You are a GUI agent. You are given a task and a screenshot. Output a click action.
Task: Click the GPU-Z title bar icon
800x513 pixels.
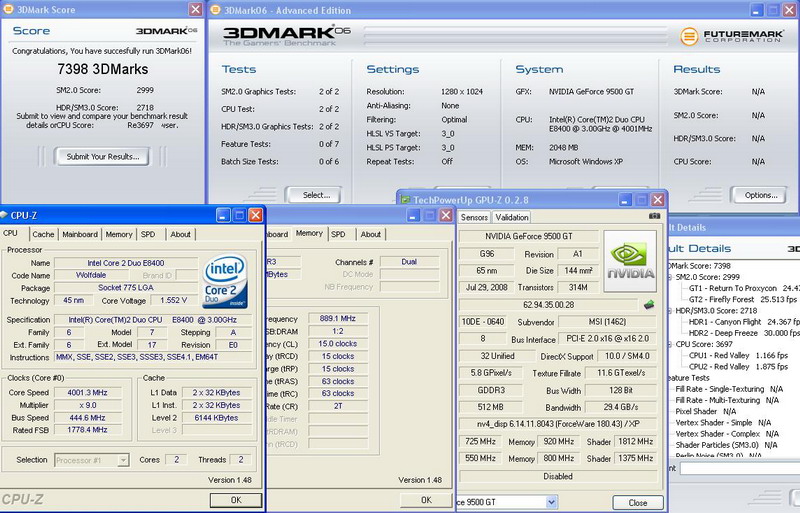pyautogui.click(x=405, y=200)
